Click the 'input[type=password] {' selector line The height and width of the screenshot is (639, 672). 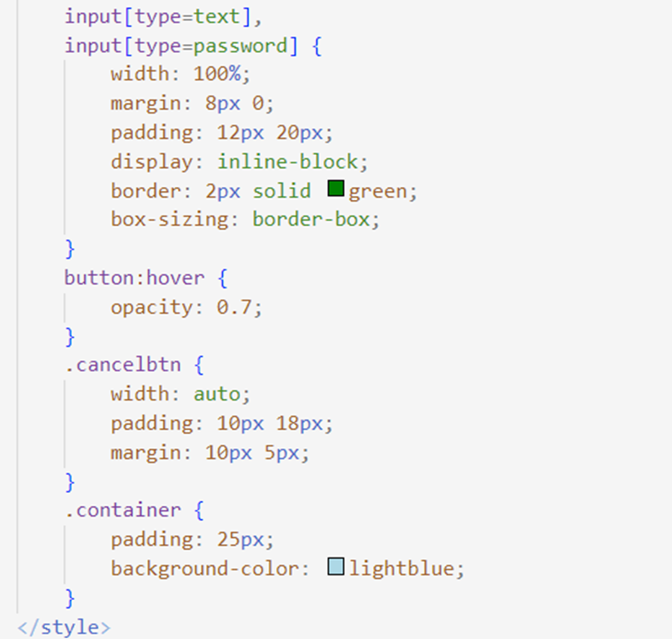(x=194, y=47)
